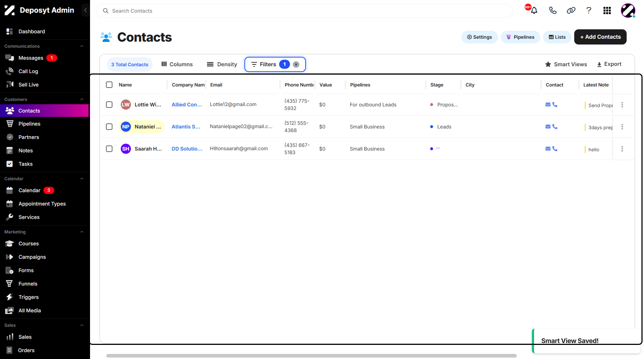The height and width of the screenshot is (359, 644).
Task: Open the phone dialer icon in top bar
Action: click(553, 10)
